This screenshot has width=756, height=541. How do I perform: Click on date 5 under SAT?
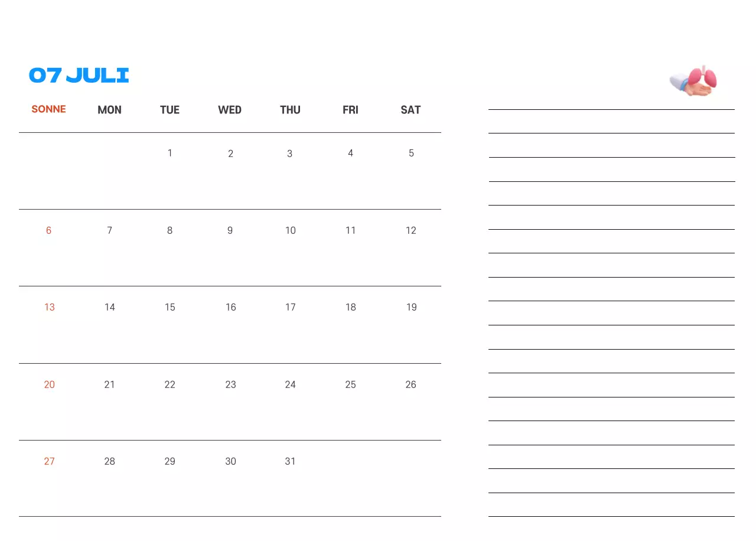(x=411, y=153)
